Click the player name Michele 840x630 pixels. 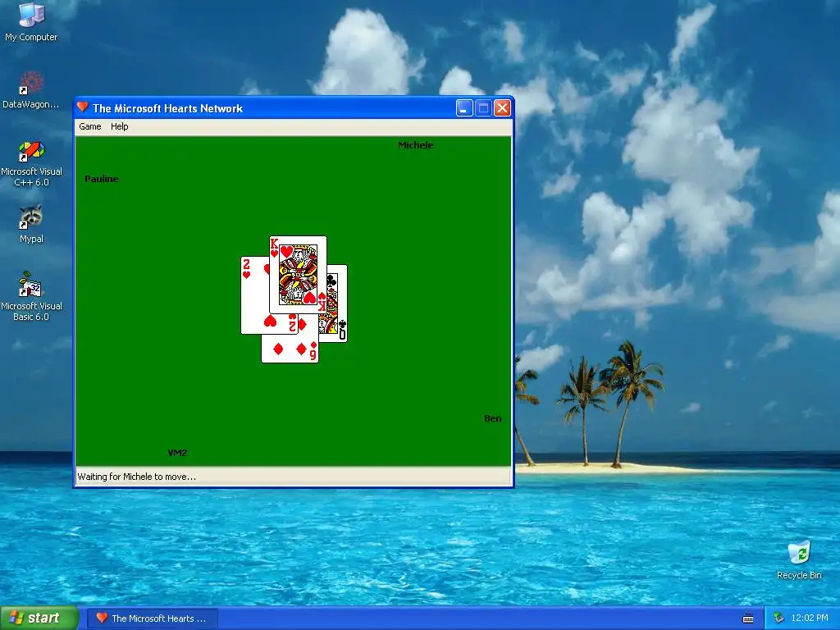coord(416,145)
